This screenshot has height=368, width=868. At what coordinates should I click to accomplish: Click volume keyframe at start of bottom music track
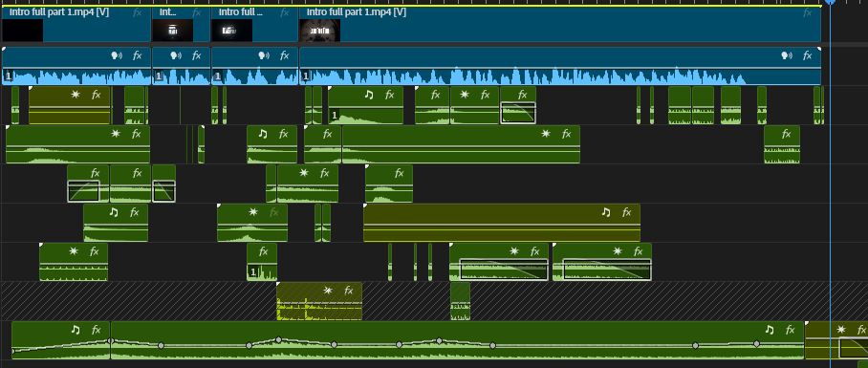[12, 352]
